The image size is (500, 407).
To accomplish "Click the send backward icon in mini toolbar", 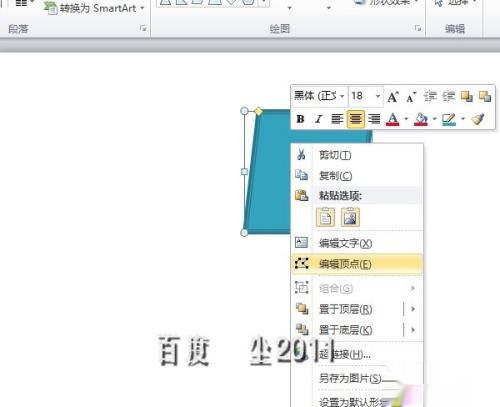I will (485, 97).
